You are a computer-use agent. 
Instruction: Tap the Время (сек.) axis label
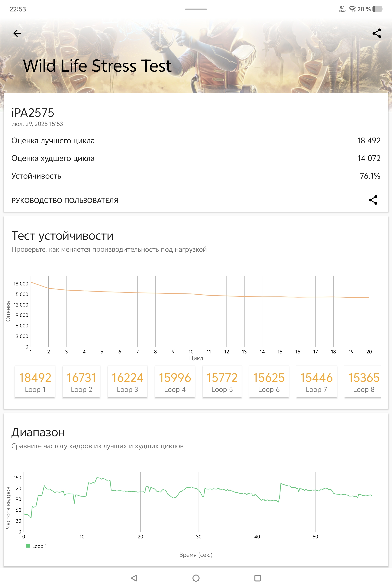point(196,555)
